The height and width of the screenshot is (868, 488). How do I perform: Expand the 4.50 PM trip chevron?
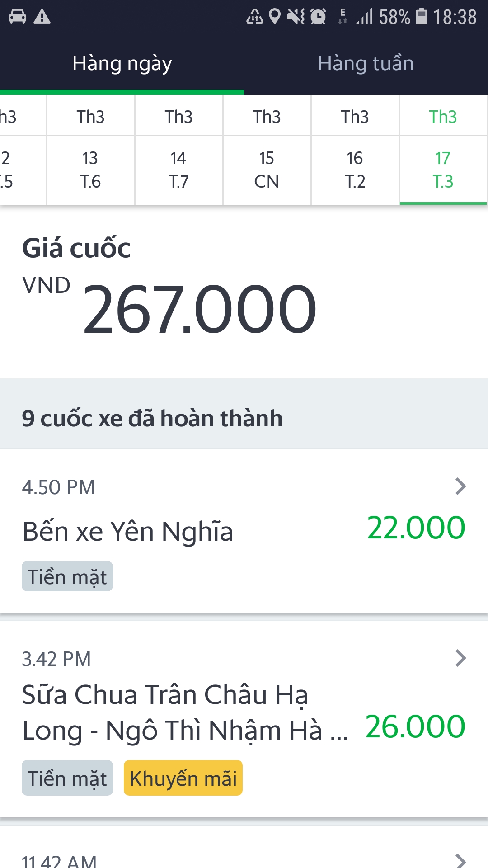[460, 486]
